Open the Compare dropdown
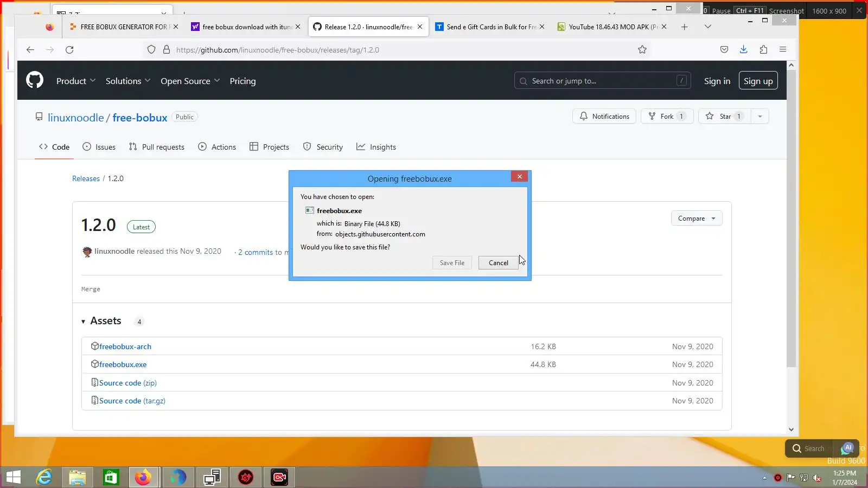The height and width of the screenshot is (488, 868). tap(697, 219)
